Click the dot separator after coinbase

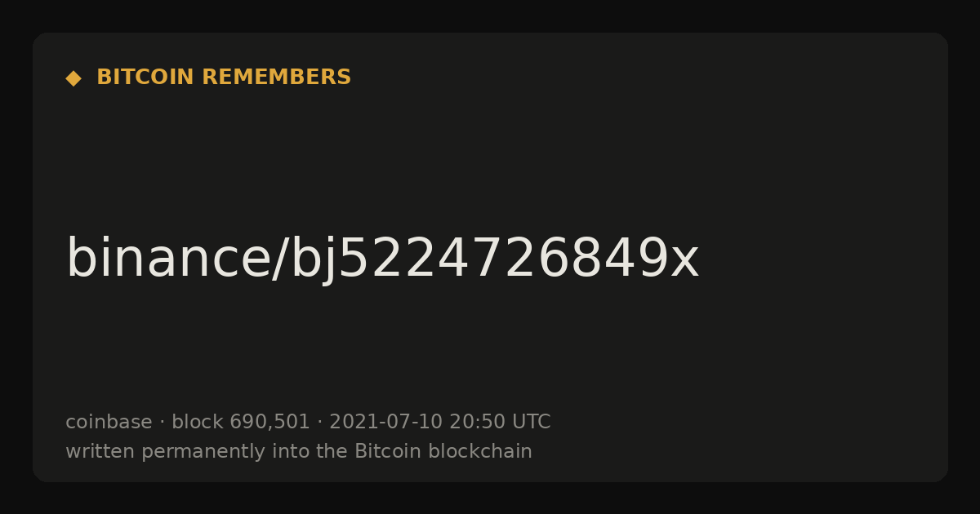click(162, 423)
